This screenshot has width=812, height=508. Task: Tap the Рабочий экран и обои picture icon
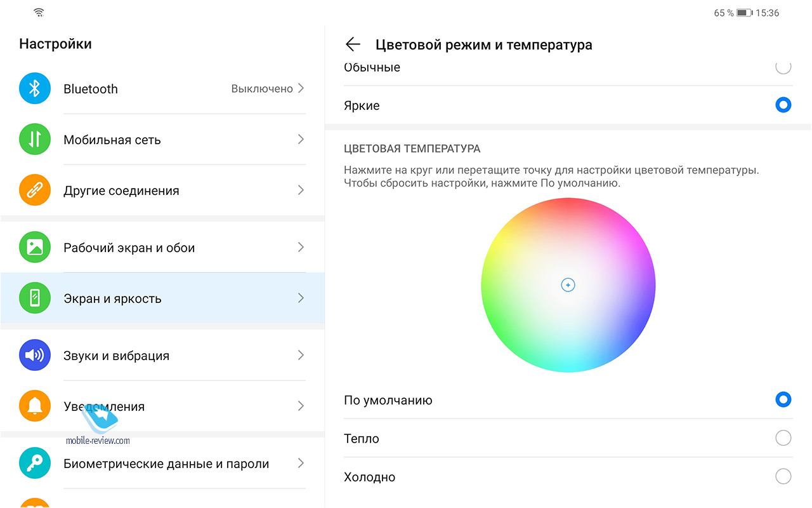(35, 247)
